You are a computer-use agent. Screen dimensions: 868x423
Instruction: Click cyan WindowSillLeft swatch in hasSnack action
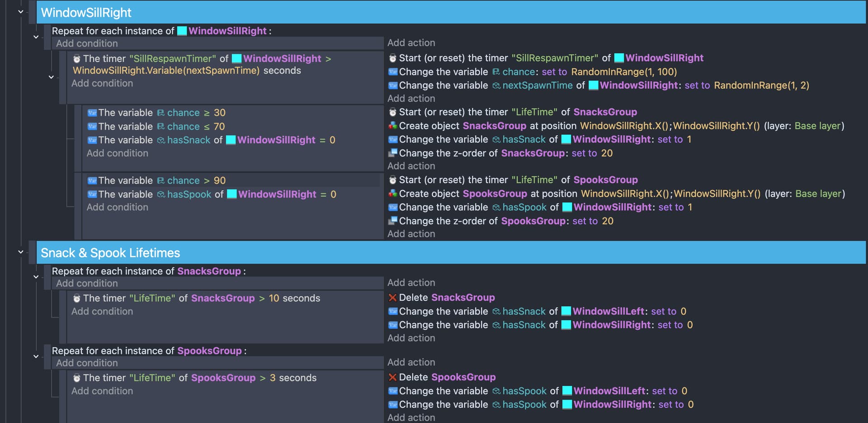566,311
